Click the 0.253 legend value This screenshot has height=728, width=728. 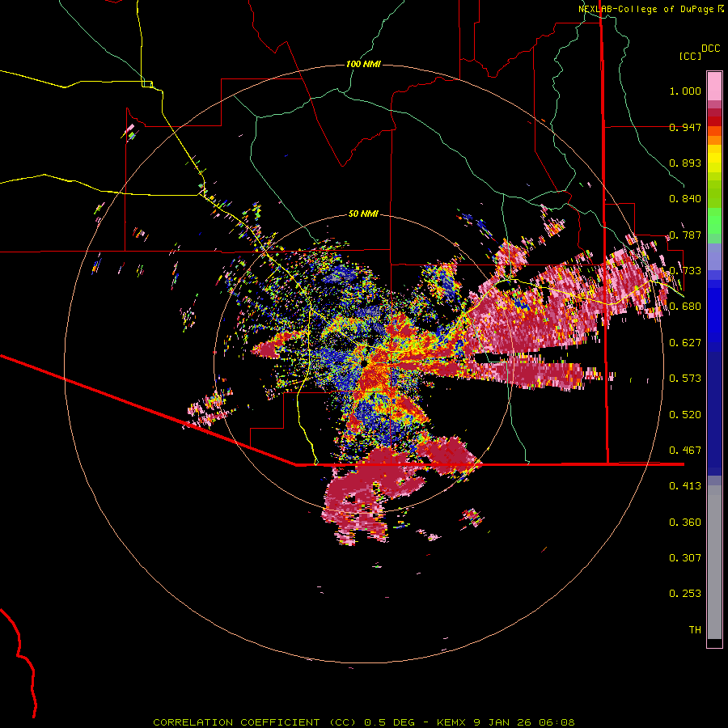coord(685,594)
